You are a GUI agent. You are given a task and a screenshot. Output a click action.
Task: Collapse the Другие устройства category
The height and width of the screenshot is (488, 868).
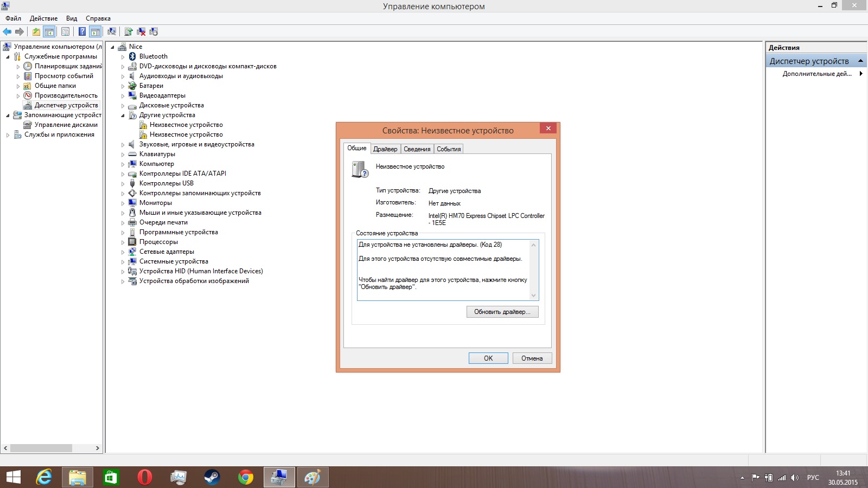[123, 115]
